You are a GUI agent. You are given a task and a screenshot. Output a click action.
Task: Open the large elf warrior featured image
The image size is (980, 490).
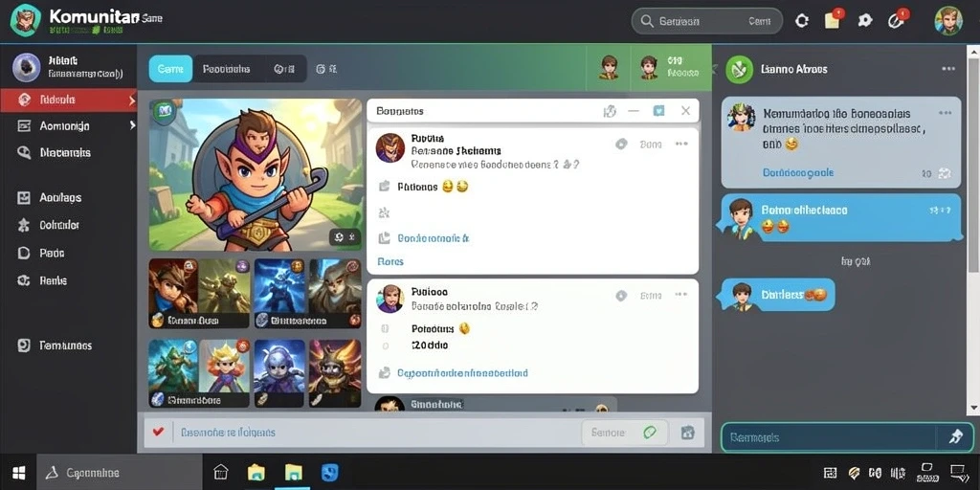[255, 174]
